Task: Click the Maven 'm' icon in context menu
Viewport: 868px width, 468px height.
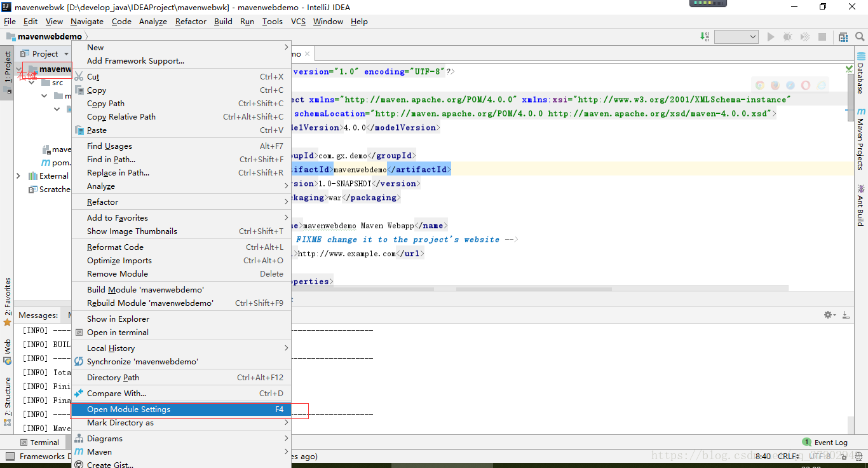Action: (79, 452)
